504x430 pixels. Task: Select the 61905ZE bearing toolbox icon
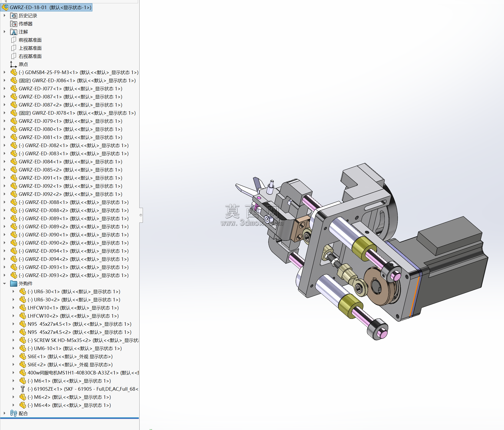coord(23,389)
